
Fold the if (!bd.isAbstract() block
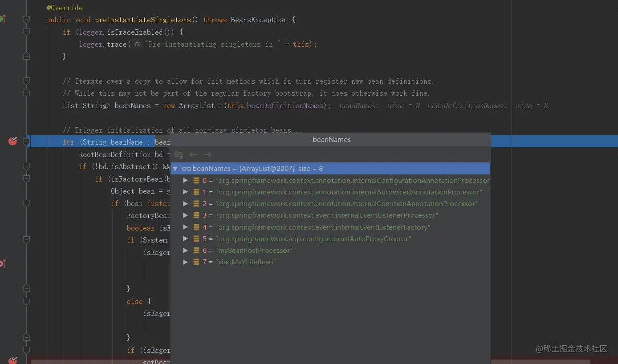26,166
